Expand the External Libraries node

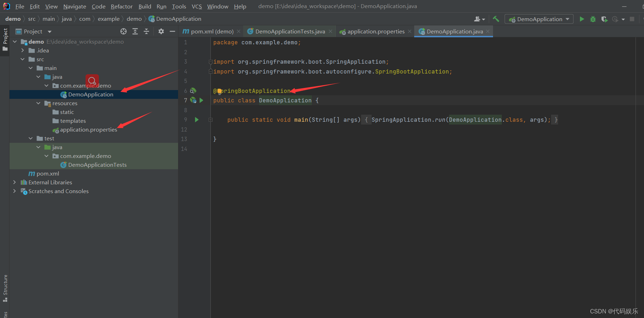pyautogui.click(x=14, y=182)
